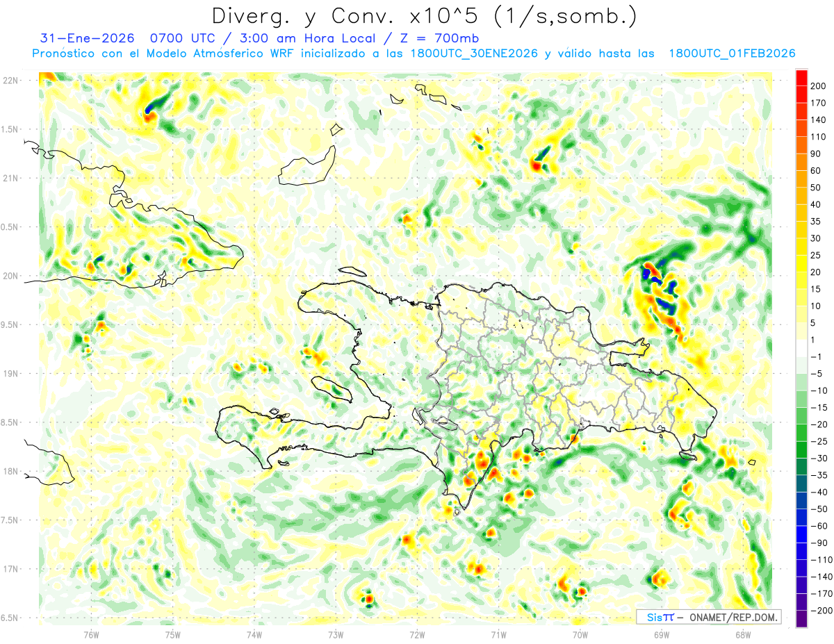This screenshot has height=644, width=834.
Task: Click the '20N' latitude axis label
Action: pyautogui.click(x=10, y=276)
